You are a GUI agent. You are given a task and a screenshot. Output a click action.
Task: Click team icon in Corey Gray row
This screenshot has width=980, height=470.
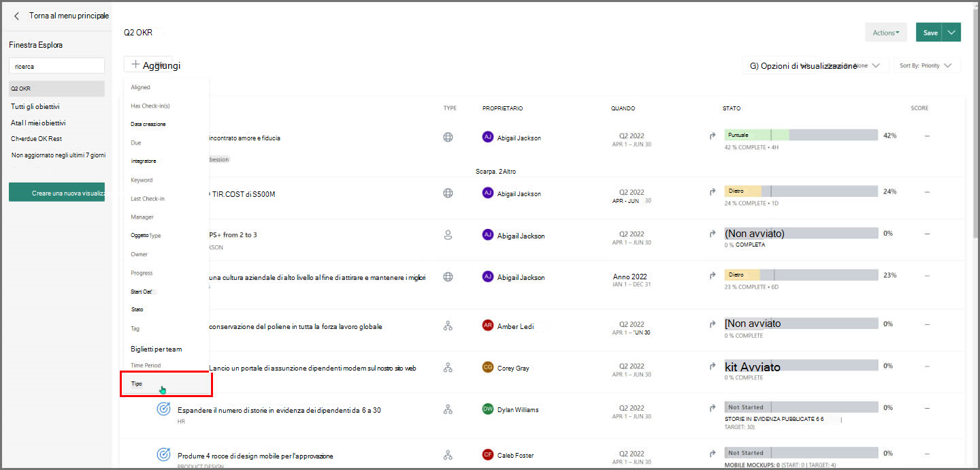coord(448,368)
